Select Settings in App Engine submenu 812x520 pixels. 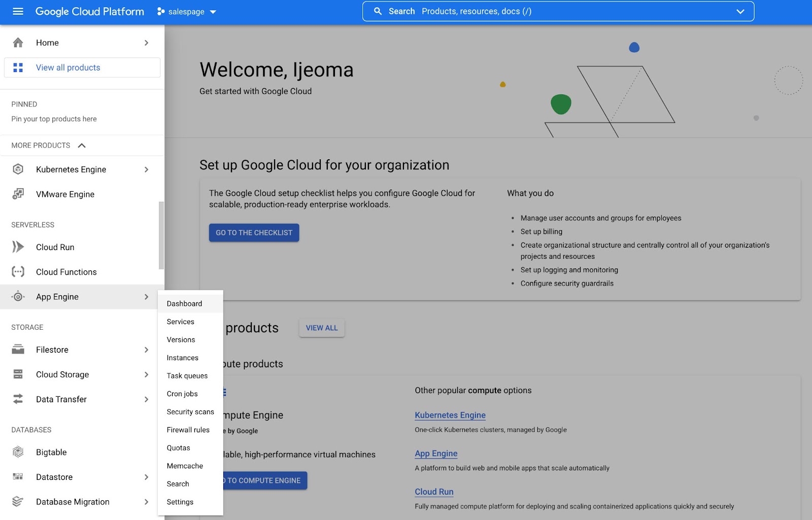(190, 502)
